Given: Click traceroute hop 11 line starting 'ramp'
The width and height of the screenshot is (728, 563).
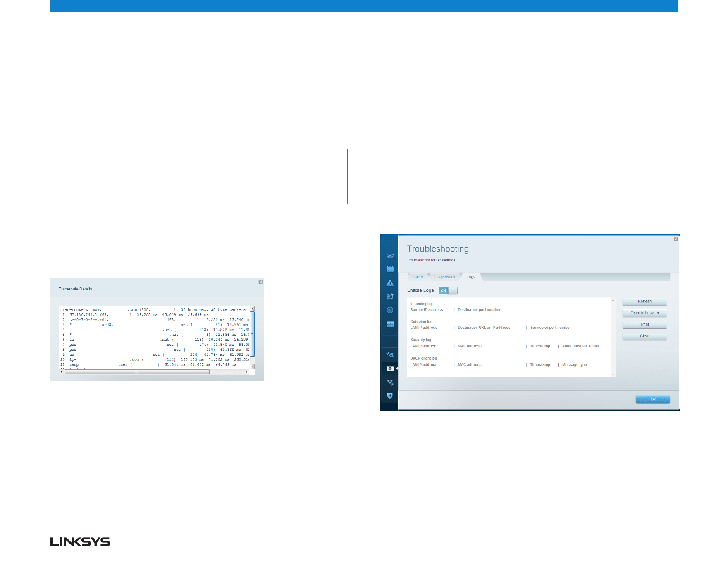Looking at the screenshot, I should pyautogui.click(x=148, y=364).
